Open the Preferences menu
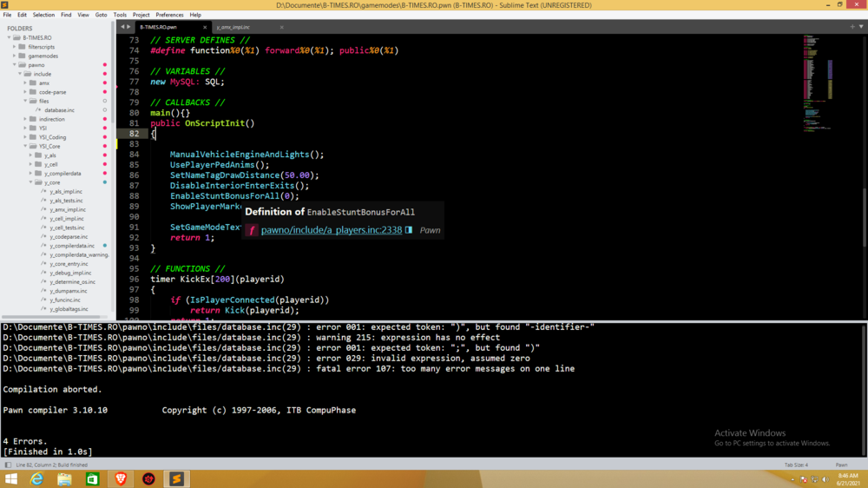 pyautogui.click(x=169, y=15)
